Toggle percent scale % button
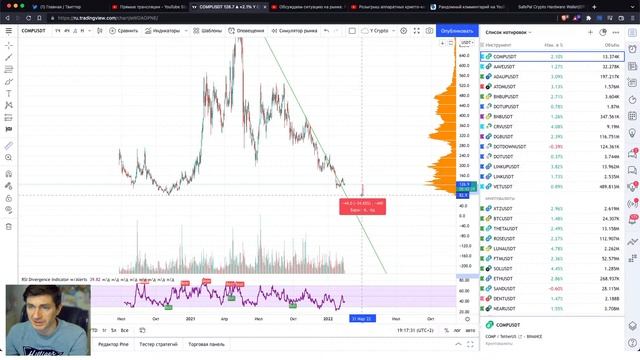 [446, 330]
